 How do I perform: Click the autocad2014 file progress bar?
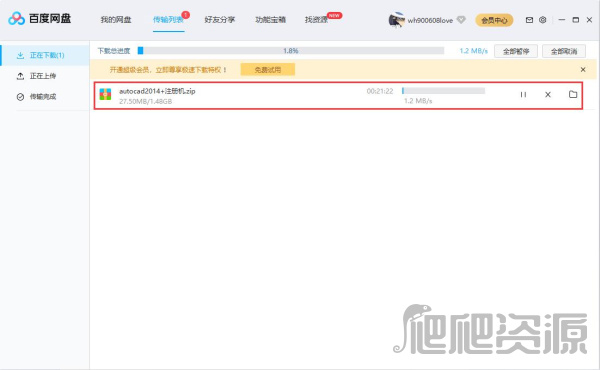click(443, 91)
